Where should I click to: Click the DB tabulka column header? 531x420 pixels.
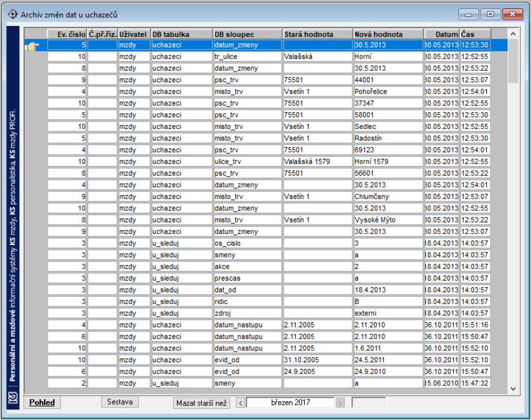[x=182, y=34]
